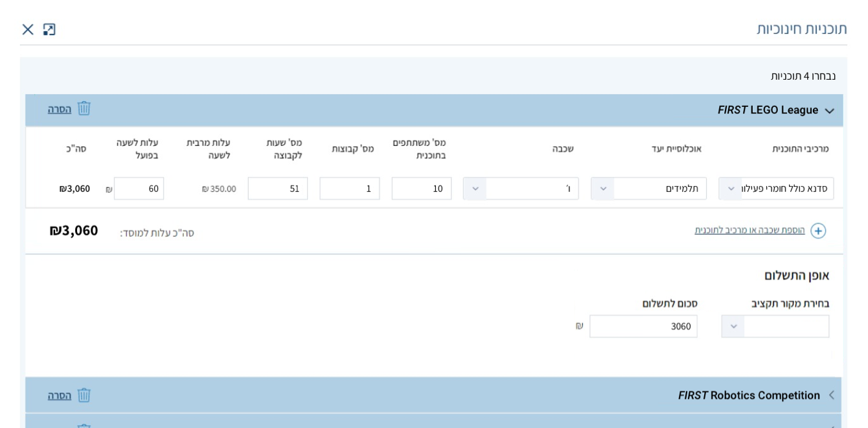This screenshot has height=428, width=868.
Task: Click FIRST Robotics Competition title text
Action: [749, 395]
